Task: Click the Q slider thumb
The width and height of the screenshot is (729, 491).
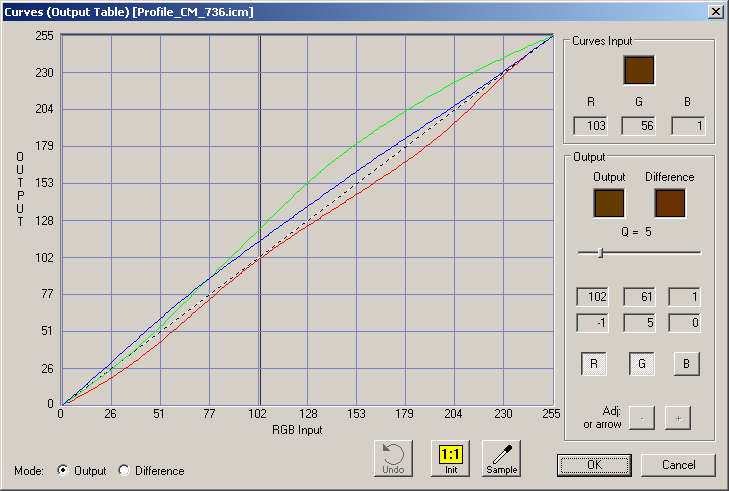Action: 600,253
